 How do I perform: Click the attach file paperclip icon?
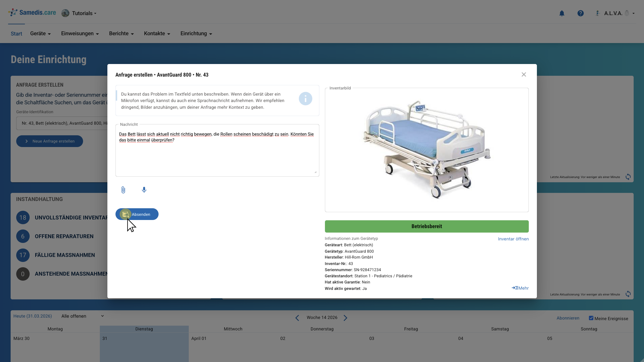123,190
